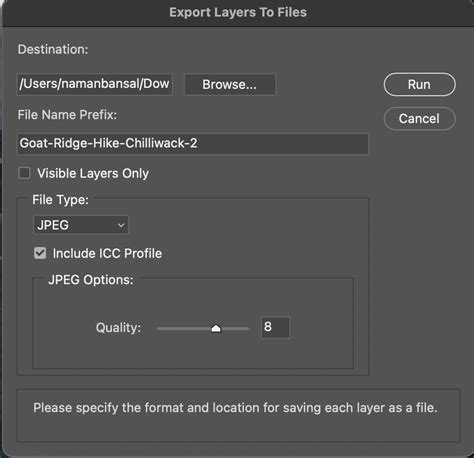This screenshot has height=458, width=474.
Task: Uncheck Include ICC Profile
Action: coord(40,253)
